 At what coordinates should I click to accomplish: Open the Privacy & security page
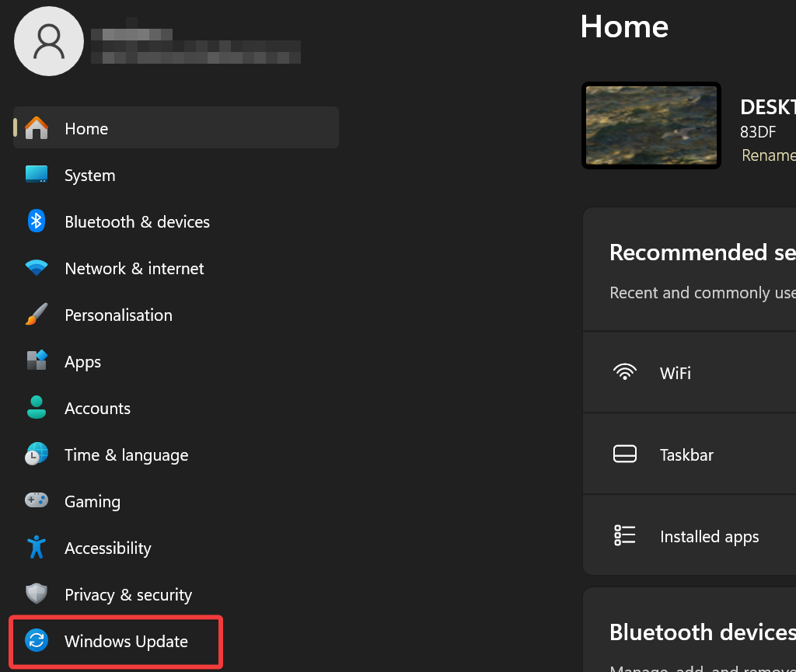coord(128,594)
